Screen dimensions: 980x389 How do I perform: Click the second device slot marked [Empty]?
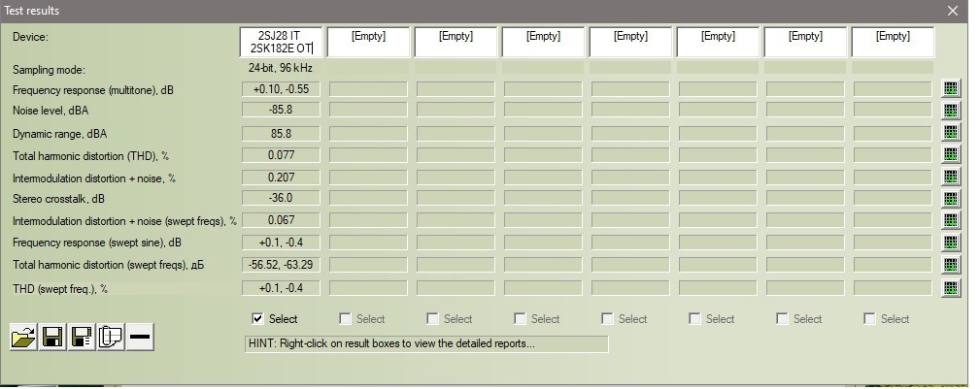pos(368,42)
